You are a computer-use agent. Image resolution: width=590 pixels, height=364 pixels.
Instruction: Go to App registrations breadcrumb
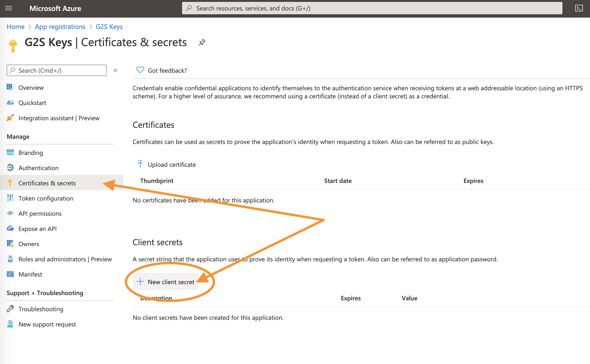pos(60,27)
